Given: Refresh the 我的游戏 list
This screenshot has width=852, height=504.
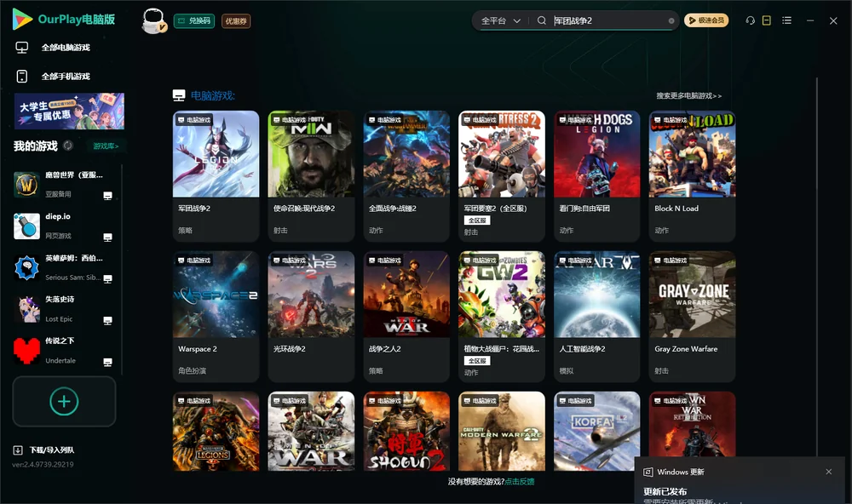Looking at the screenshot, I should [x=68, y=146].
